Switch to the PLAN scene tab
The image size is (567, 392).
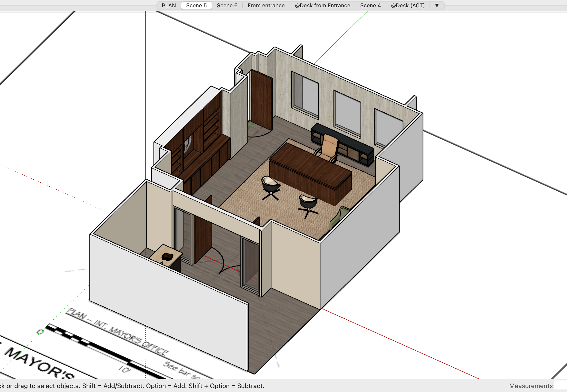point(169,5)
